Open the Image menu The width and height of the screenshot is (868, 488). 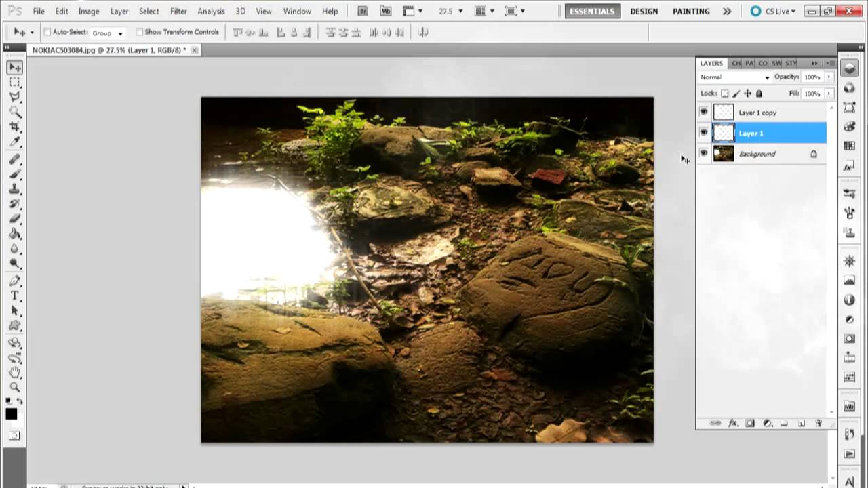click(x=89, y=12)
